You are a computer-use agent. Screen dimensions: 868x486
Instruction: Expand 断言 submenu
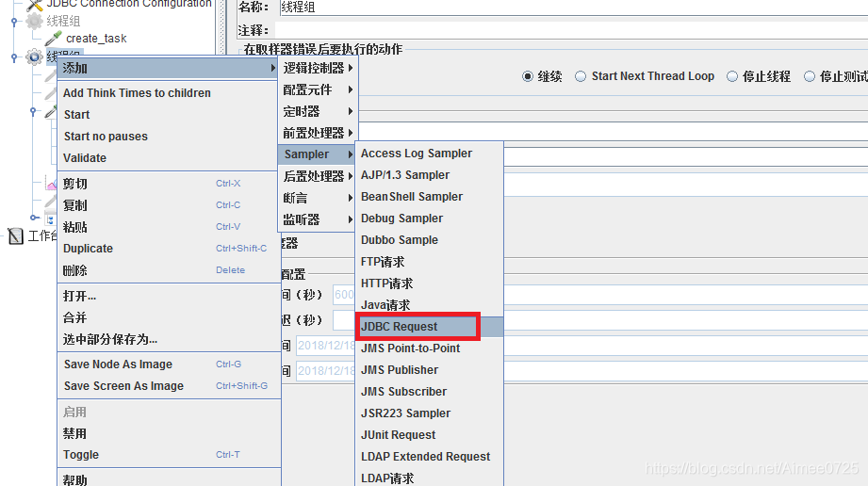click(x=318, y=198)
